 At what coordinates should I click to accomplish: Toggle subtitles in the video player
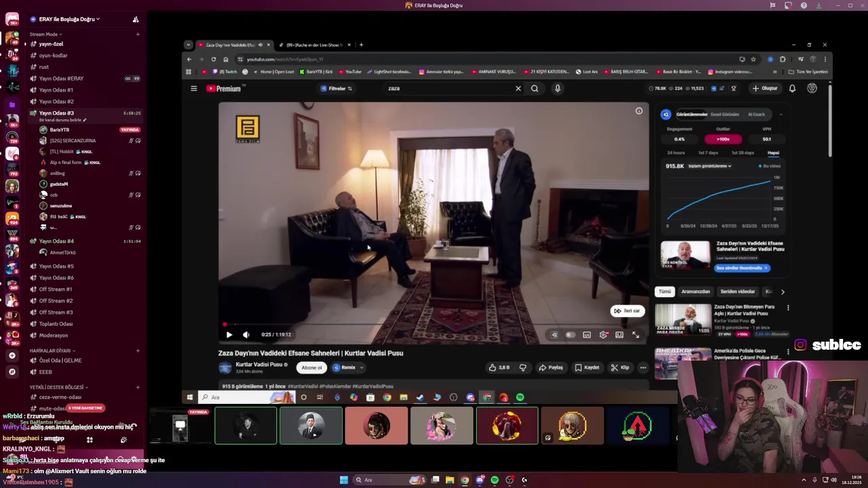pyautogui.click(x=587, y=335)
